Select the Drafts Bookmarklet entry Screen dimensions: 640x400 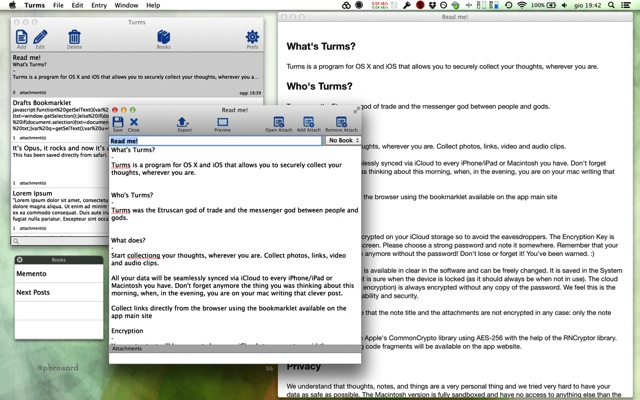click(60, 120)
